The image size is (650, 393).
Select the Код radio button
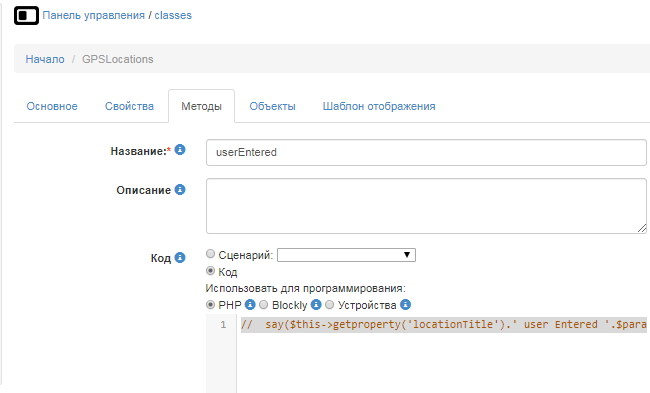click(211, 271)
